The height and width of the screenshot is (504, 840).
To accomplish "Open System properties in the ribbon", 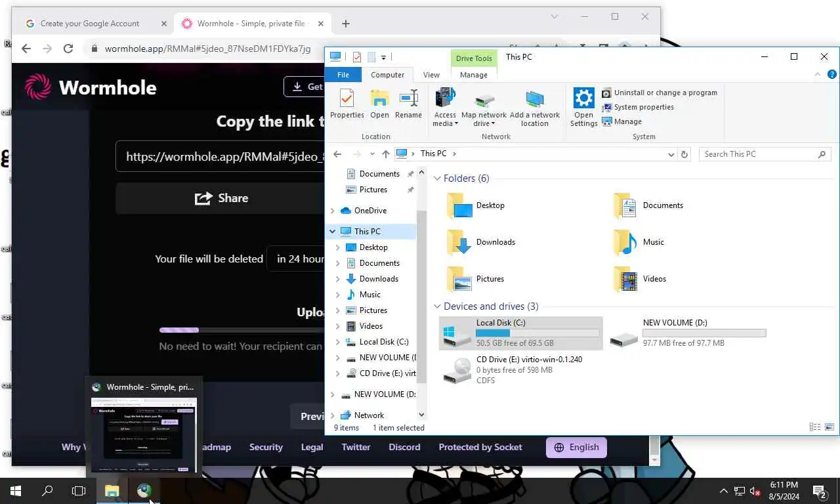I will [x=638, y=107].
